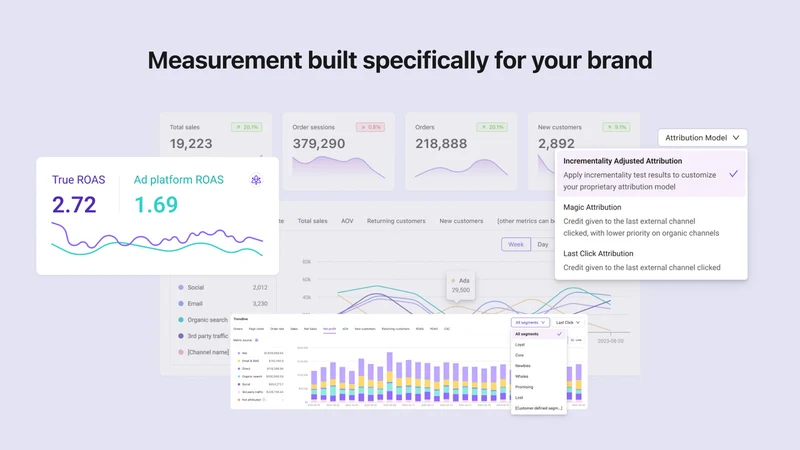Click the pink Channel name legend dot
This screenshot has width=800, height=450.
pos(181,352)
